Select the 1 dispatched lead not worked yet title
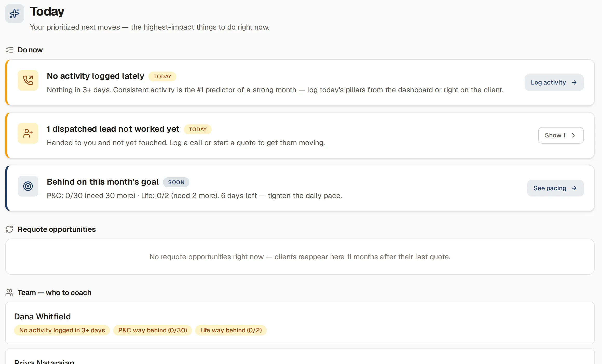Screen dimensions: 602x364 [x=113, y=129]
